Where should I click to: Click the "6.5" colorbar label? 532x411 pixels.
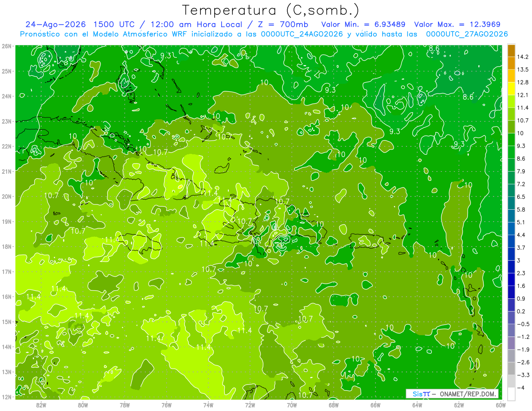521,197
